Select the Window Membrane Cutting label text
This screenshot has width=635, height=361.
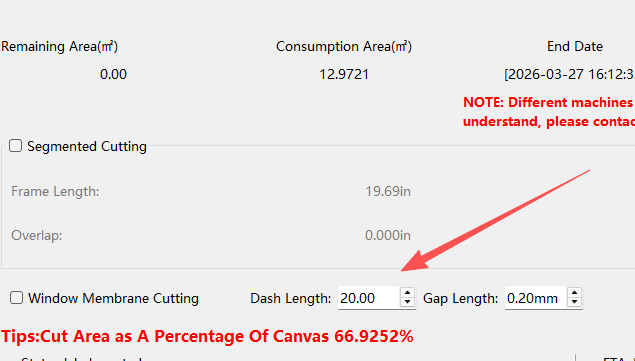[x=113, y=298]
